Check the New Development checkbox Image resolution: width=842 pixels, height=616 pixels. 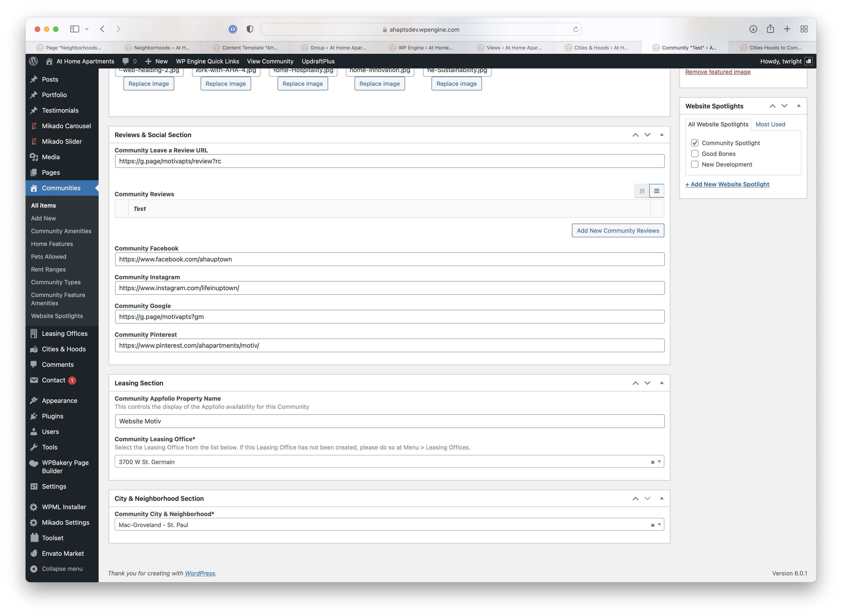tap(695, 164)
